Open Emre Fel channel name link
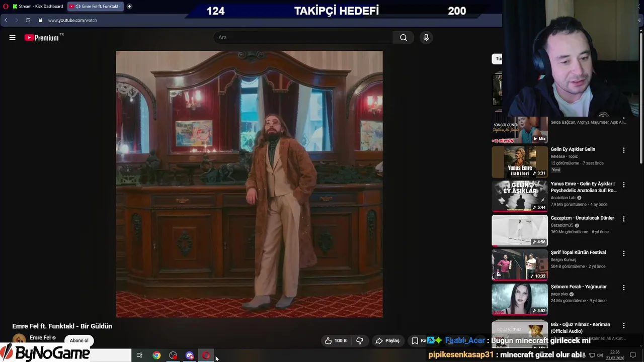Screen dimensions: 644x362 click(x=40, y=338)
